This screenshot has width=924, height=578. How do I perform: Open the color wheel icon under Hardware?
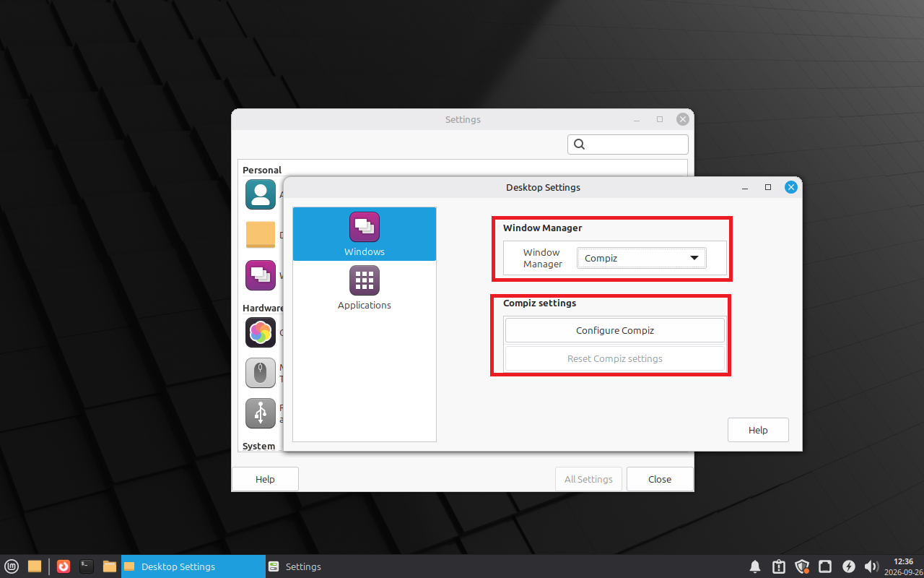261,332
